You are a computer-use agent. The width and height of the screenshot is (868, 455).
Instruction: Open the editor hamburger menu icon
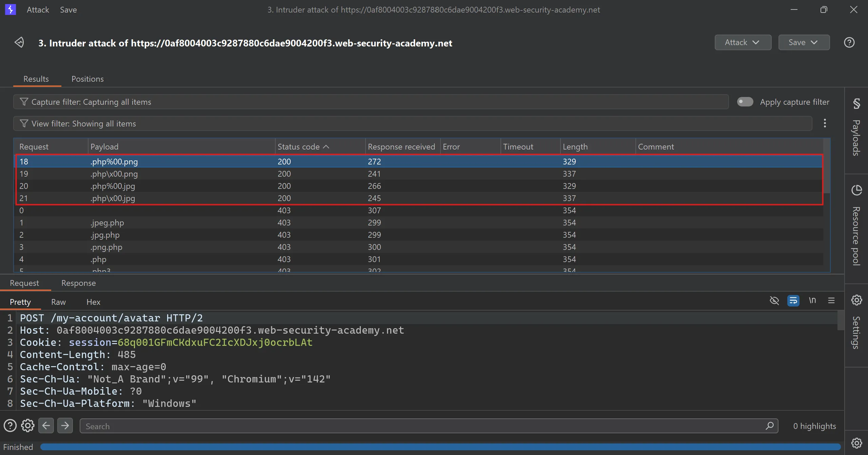click(x=831, y=301)
